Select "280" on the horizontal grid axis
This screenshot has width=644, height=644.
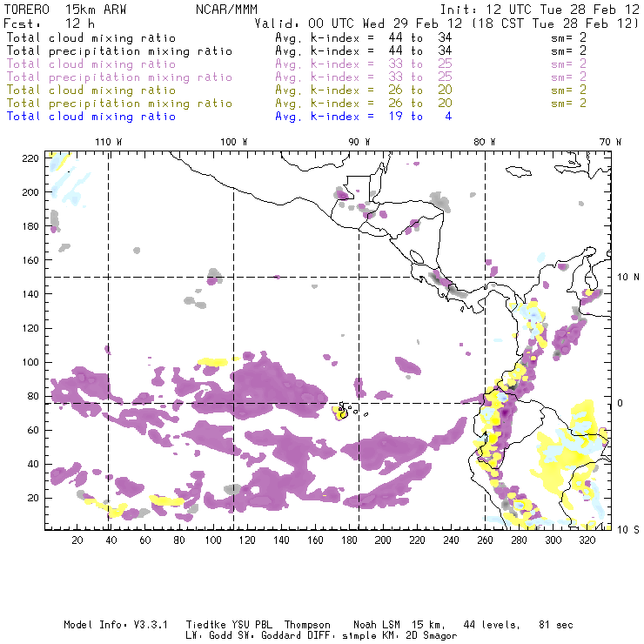(520, 540)
